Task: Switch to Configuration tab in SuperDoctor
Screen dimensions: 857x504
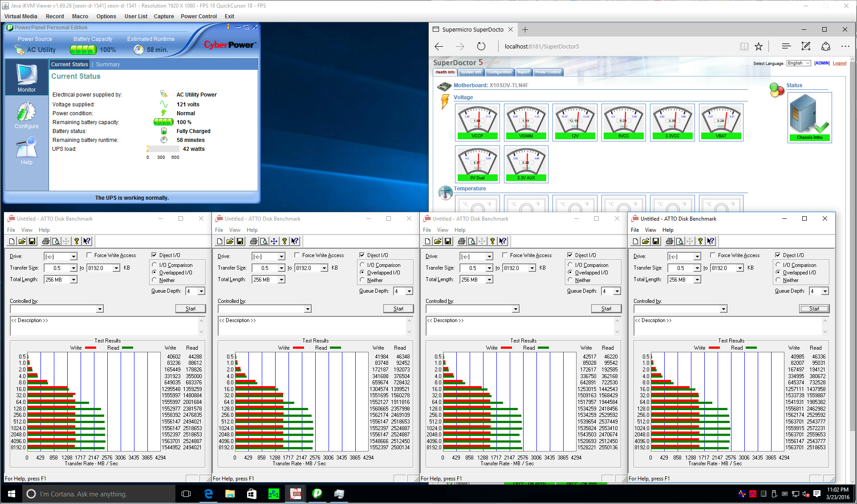Action: point(500,72)
